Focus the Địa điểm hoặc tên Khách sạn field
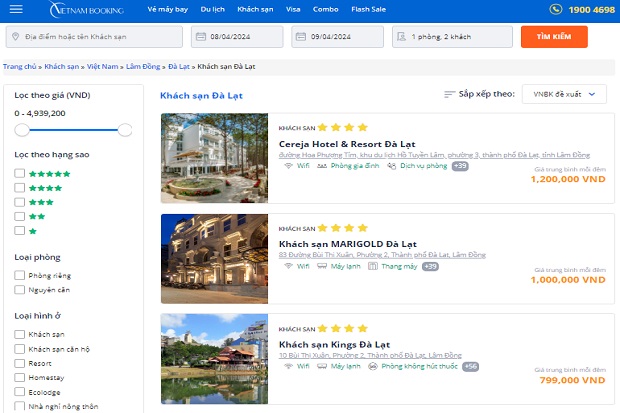The width and height of the screenshot is (620, 413). [94, 37]
